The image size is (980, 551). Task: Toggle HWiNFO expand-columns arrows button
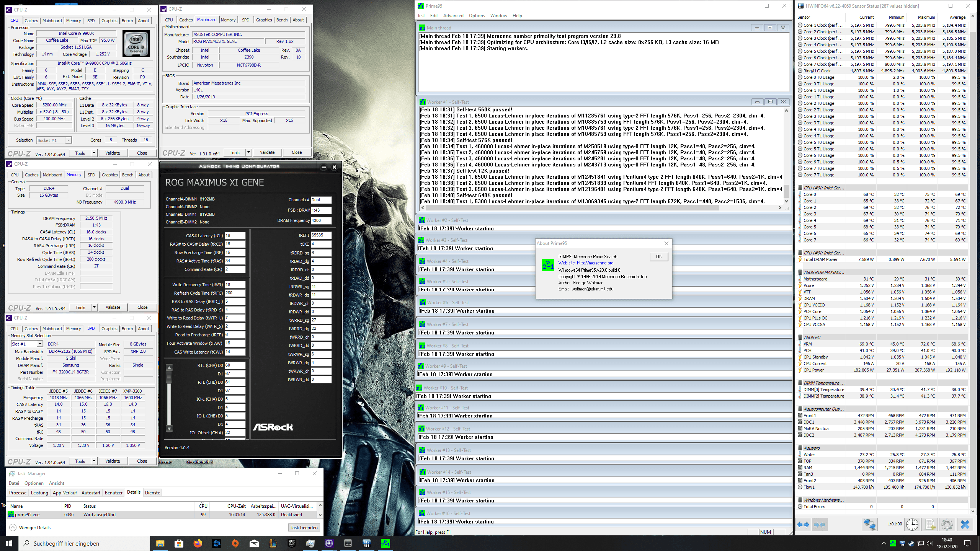pyautogui.click(x=803, y=524)
